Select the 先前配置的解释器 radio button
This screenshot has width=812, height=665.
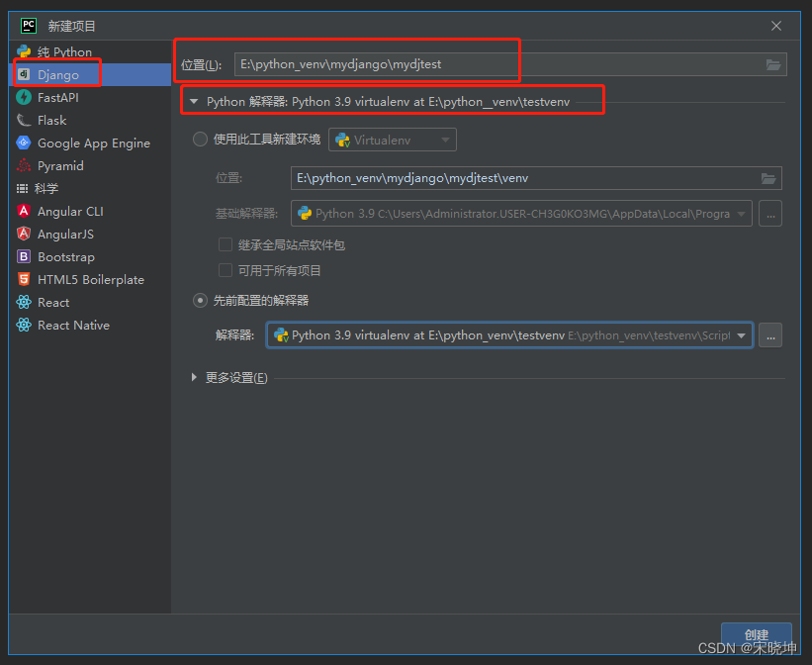201,301
